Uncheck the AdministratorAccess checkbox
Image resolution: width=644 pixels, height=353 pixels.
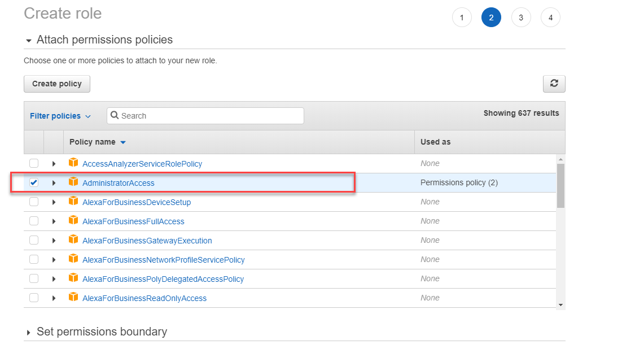pyautogui.click(x=34, y=182)
